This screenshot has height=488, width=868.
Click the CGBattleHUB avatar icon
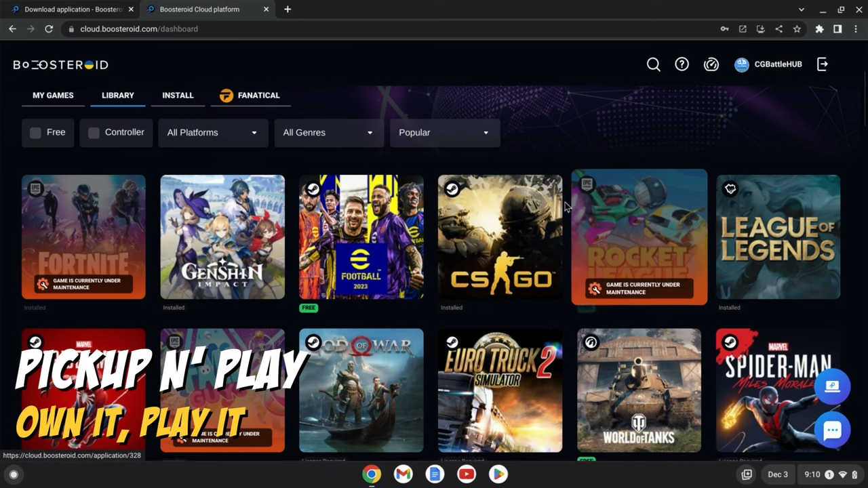point(742,64)
